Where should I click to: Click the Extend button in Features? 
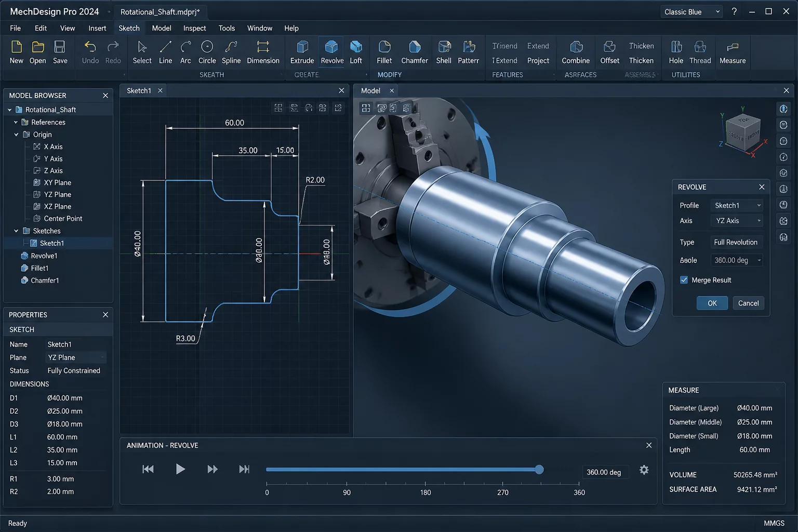click(x=538, y=46)
